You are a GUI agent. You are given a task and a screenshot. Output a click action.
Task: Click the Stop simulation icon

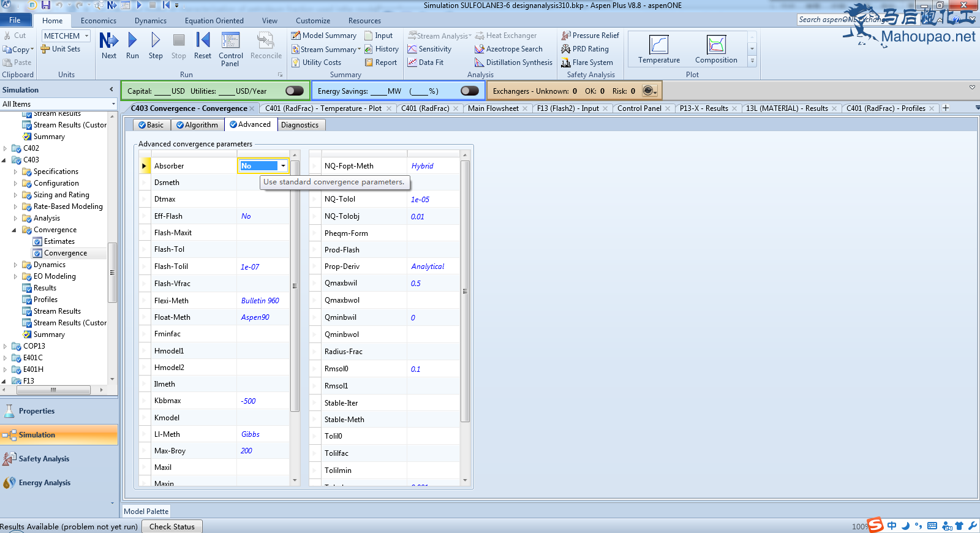[x=179, y=46]
